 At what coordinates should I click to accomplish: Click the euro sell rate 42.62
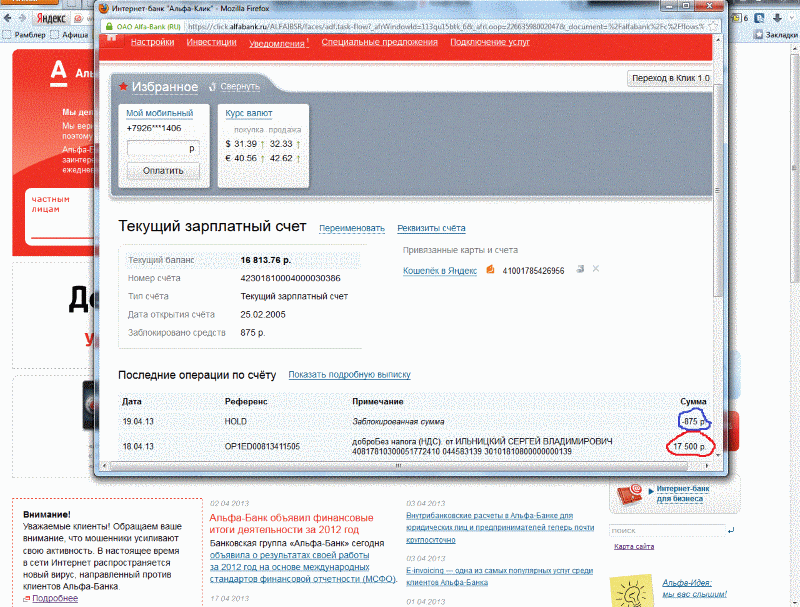(x=281, y=158)
